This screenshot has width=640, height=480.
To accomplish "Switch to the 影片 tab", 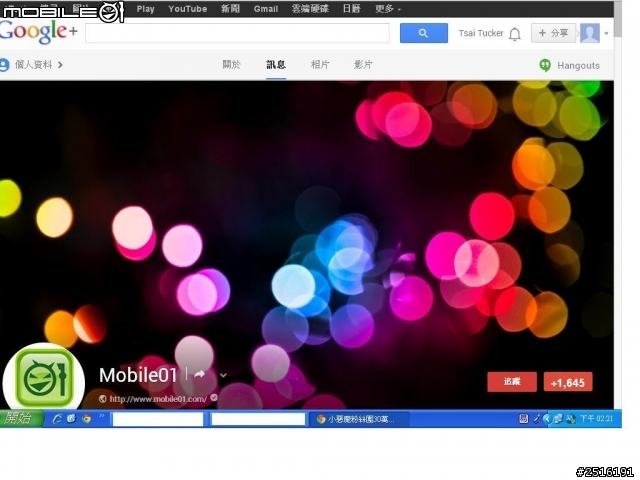I will click(x=363, y=64).
